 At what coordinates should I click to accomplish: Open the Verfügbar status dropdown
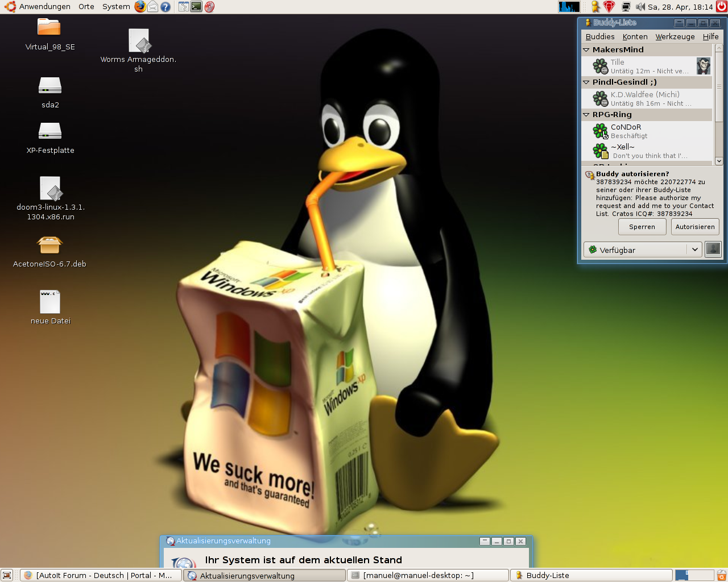coord(643,250)
